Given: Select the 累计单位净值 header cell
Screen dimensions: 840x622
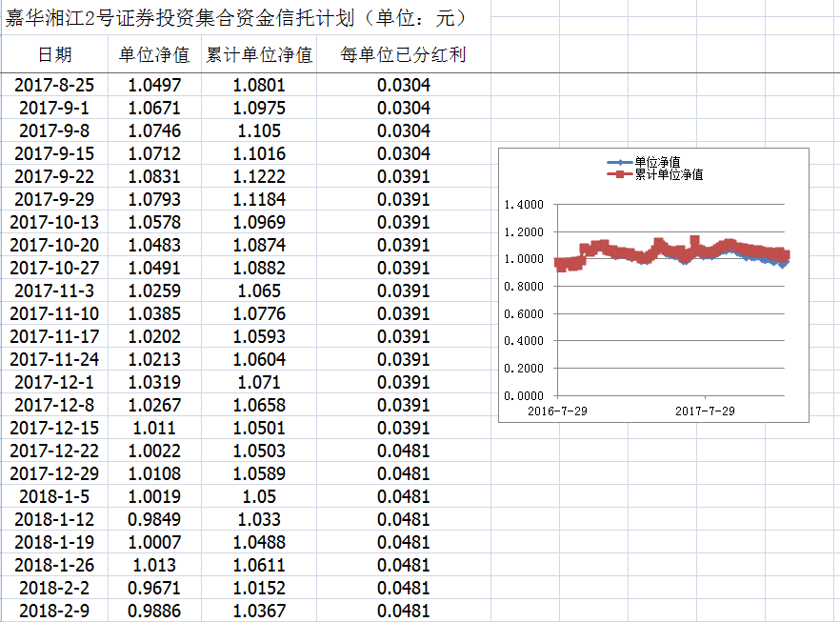Looking at the screenshot, I should pos(259,55).
